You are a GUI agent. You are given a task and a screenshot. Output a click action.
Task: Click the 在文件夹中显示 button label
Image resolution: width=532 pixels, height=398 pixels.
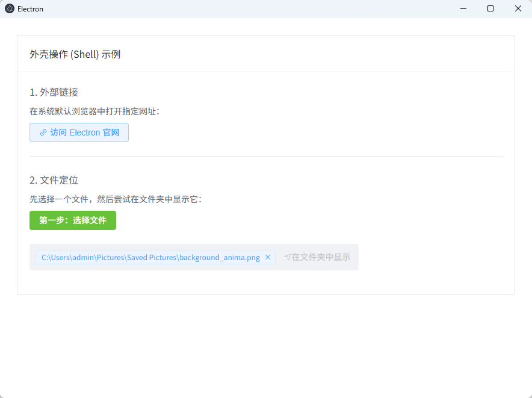tap(321, 257)
